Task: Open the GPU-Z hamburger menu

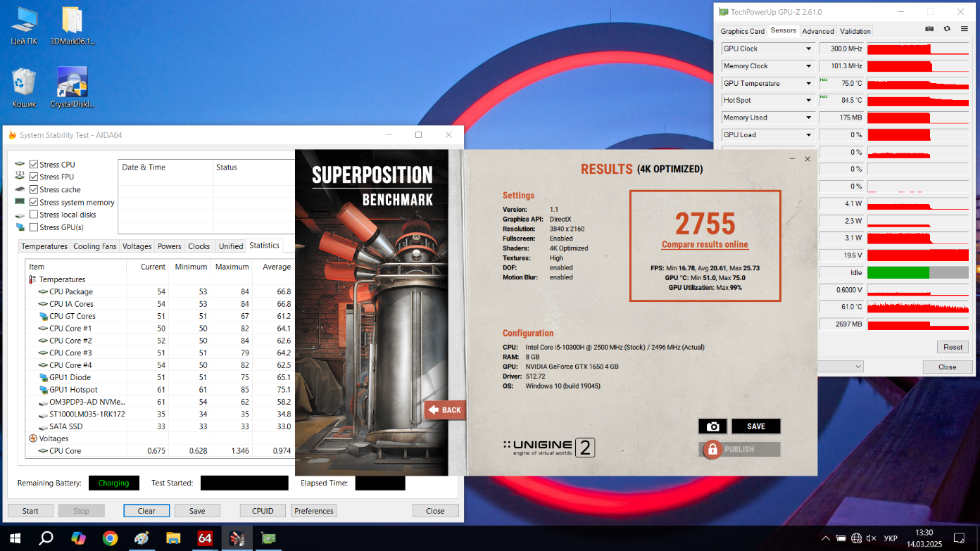Action: click(x=964, y=29)
